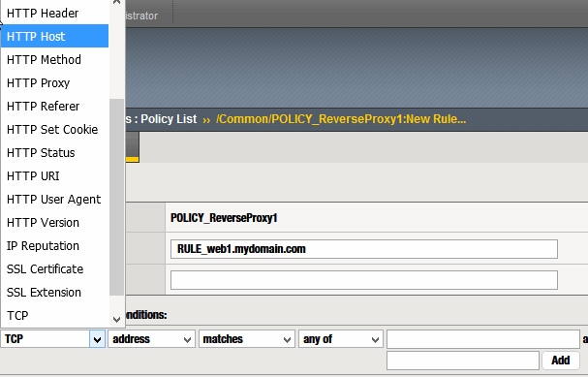Choose HTTP Set Cookie entry
588x377 pixels.
click(55, 130)
